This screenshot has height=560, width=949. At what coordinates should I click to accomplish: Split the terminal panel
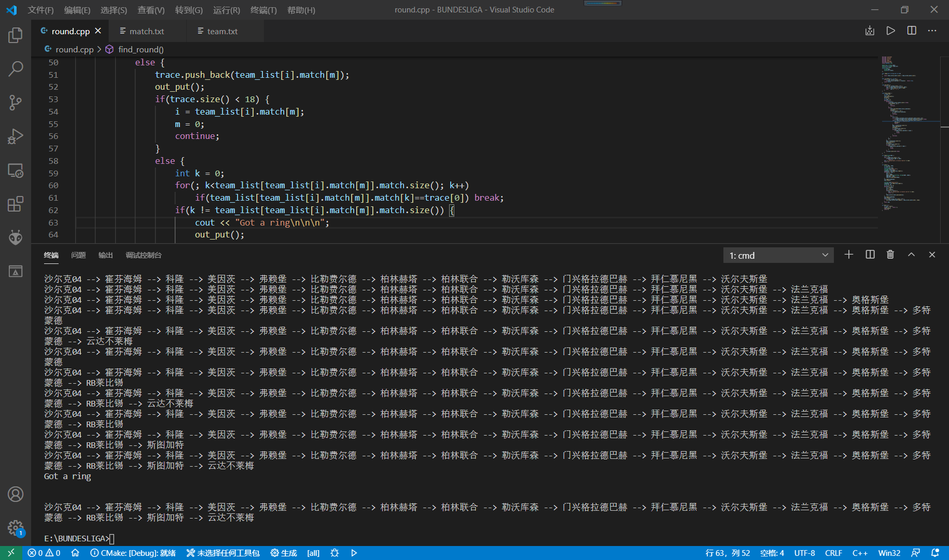click(870, 255)
